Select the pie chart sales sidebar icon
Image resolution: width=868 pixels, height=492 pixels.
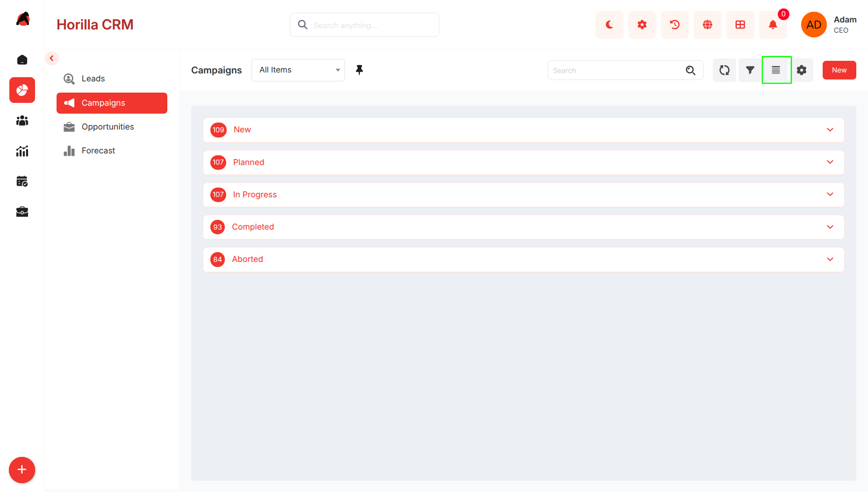point(22,90)
